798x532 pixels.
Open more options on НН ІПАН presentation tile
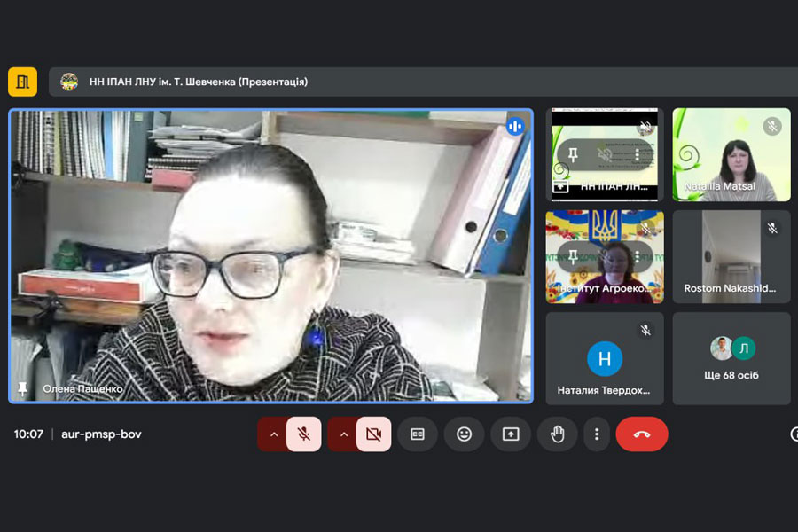pos(637,154)
